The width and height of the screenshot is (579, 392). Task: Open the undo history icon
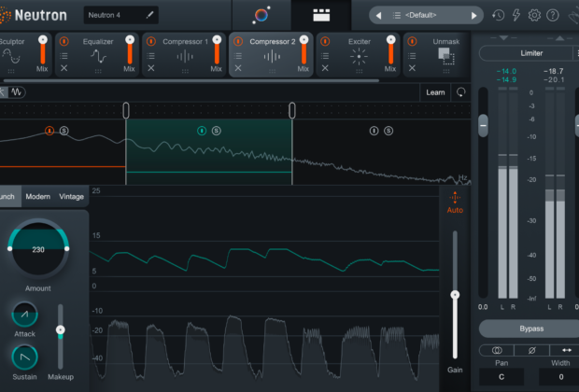point(498,15)
